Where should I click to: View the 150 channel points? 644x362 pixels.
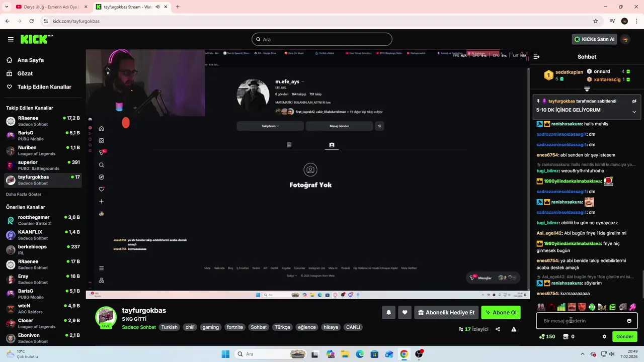(x=547, y=337)
